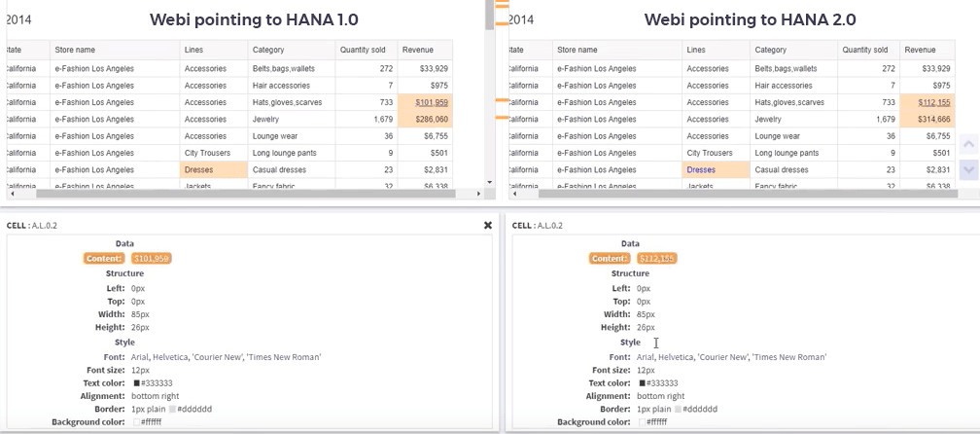980x434 pixels.
Task: Click highlighted Dresses cell in HANA 2.0 table
Action: 717,169
